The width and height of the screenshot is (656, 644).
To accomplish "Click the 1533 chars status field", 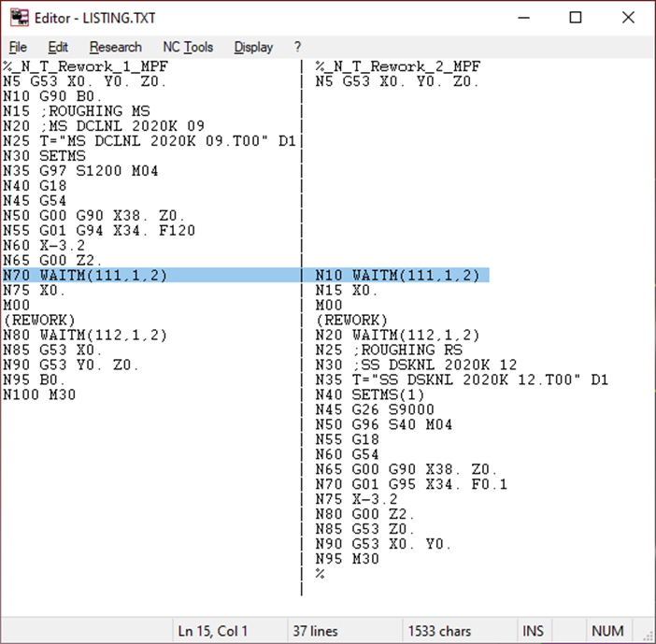I will pos(439,631).
